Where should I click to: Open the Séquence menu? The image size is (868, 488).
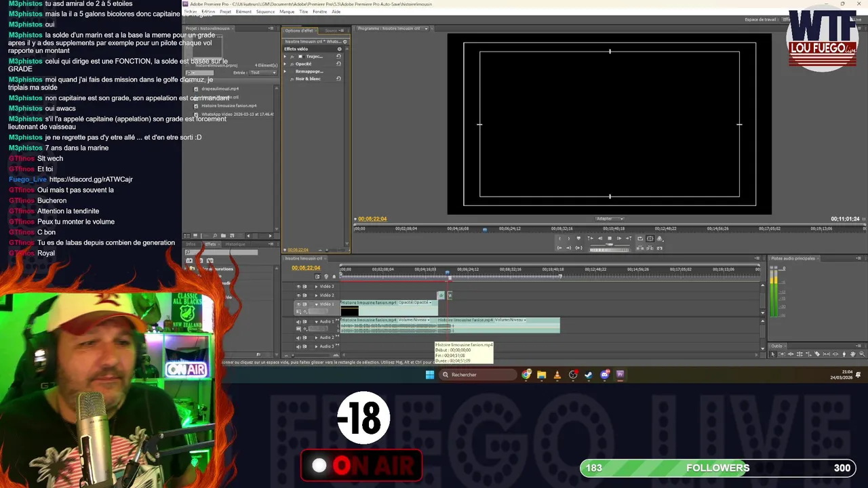pos(265,12)
